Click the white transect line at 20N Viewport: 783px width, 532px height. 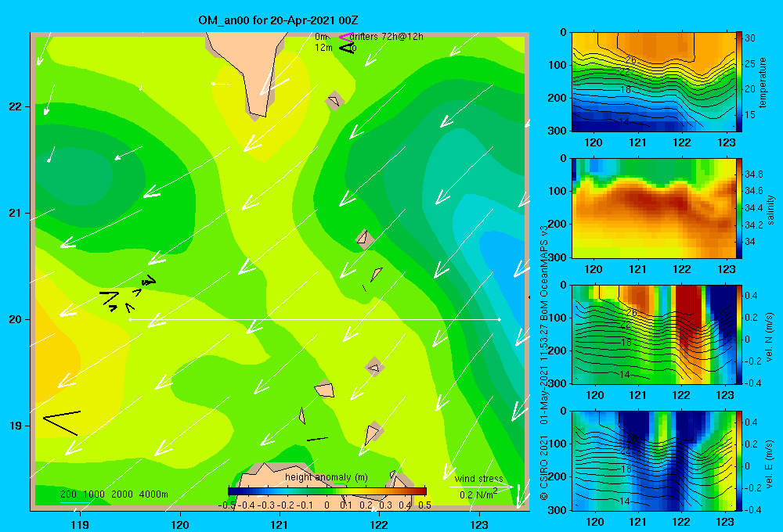(315, 319)
